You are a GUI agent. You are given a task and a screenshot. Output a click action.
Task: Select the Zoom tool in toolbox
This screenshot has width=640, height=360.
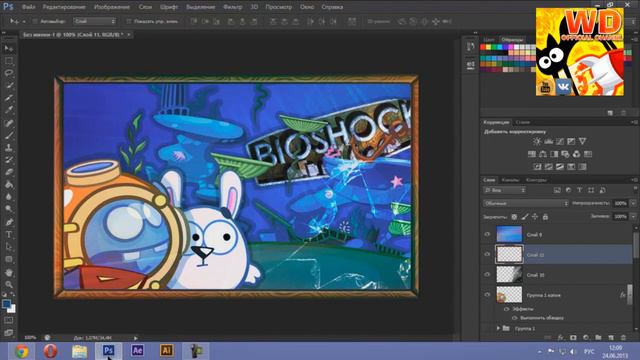pyautogui.click(x=9, y=284)
